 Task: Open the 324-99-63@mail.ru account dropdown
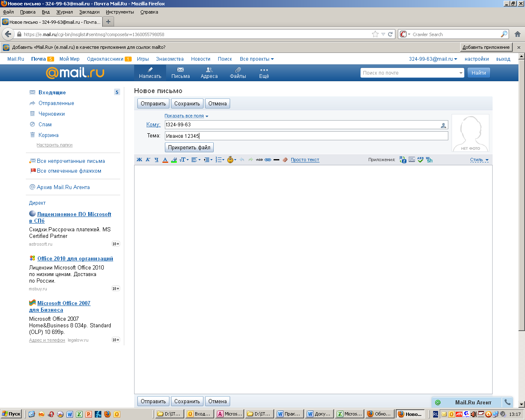click(433, 59)
